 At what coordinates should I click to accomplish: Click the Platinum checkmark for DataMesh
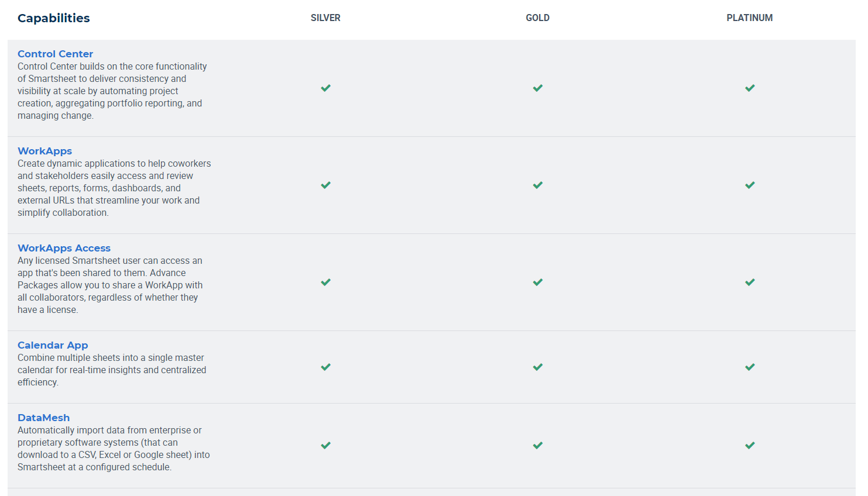coord(750,445)
